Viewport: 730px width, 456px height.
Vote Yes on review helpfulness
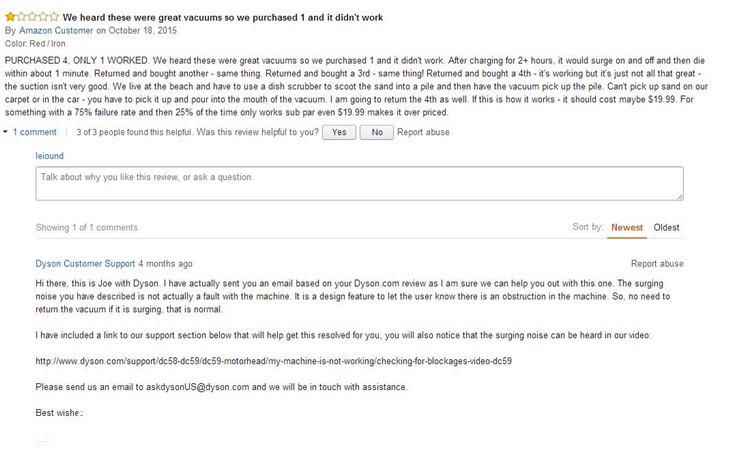tap(339, 132)
